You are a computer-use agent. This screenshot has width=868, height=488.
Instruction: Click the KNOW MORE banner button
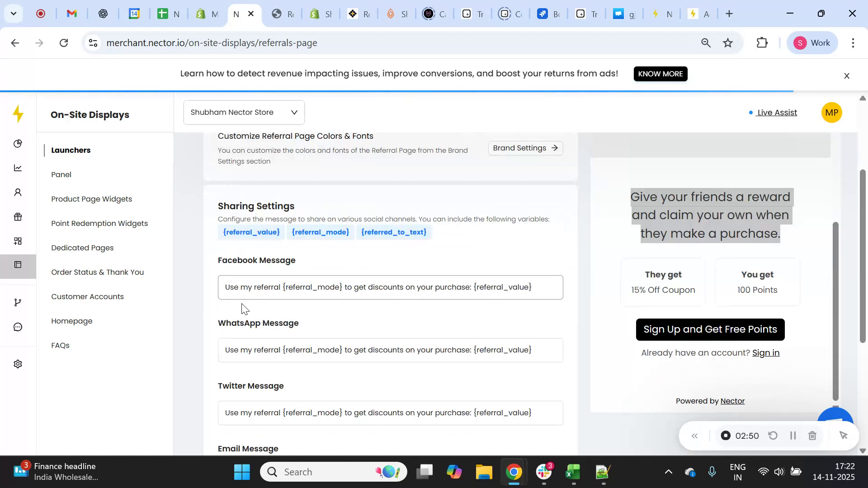(660, 74)
